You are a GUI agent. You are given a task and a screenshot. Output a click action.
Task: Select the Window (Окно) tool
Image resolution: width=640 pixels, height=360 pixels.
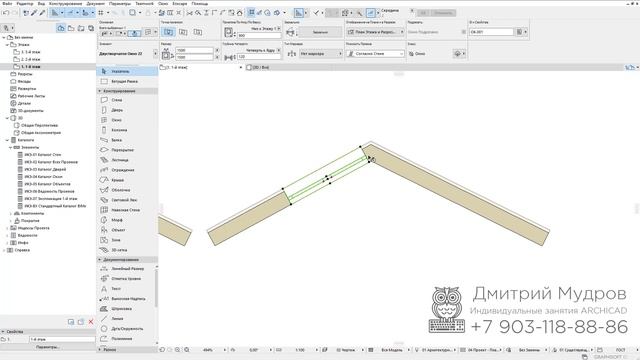pos(127,120)
